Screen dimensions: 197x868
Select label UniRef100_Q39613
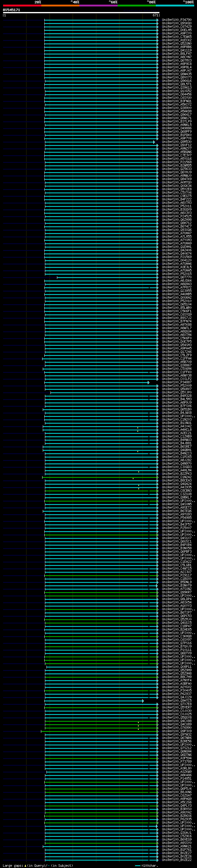pos(176,88)
